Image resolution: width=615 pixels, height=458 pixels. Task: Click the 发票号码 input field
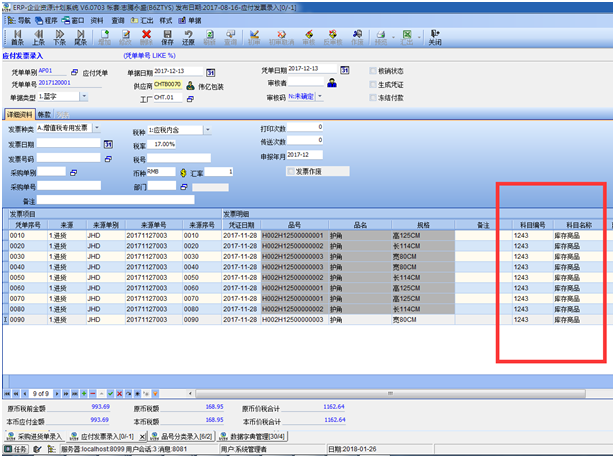(69, 158)
